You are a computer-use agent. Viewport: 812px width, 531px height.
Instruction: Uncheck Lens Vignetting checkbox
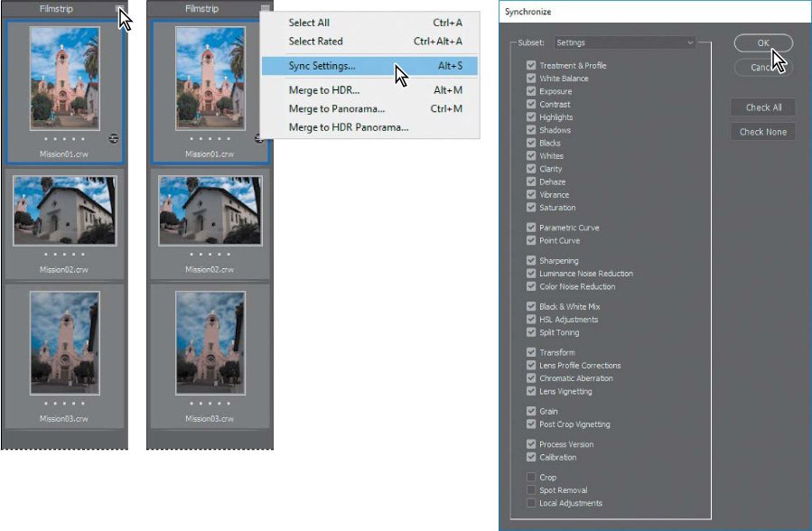[531, 391]
